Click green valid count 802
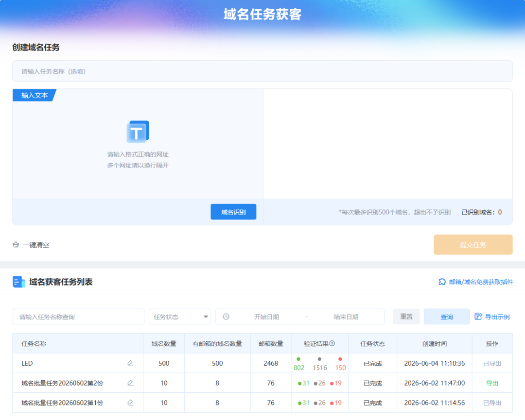The width and height of the screenshot is (525, 420). (298, 368)
